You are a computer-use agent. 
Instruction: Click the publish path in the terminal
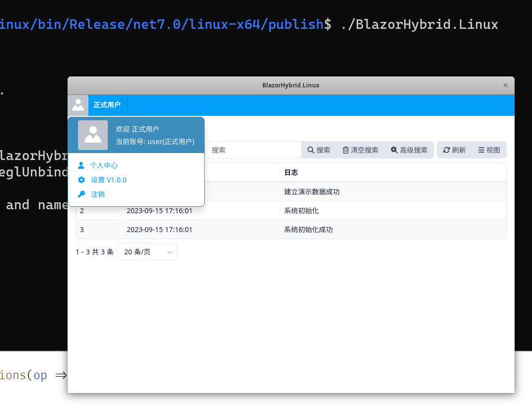162,24
